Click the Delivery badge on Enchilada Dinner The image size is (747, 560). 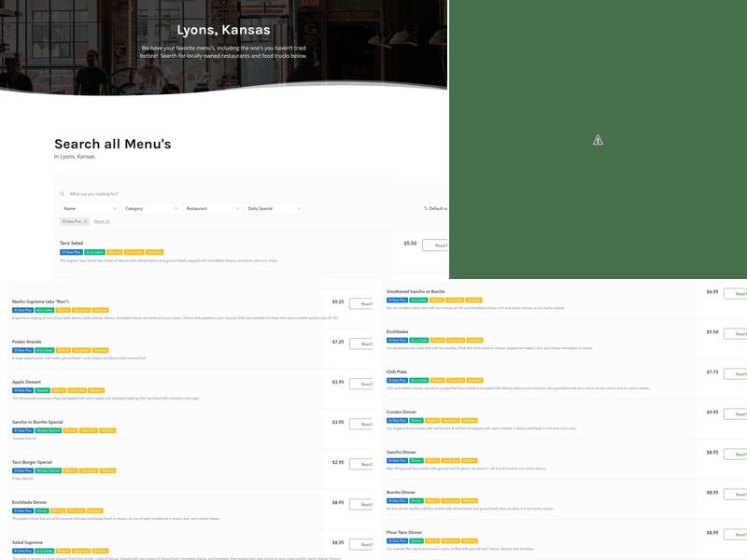[x=95, y=510]
